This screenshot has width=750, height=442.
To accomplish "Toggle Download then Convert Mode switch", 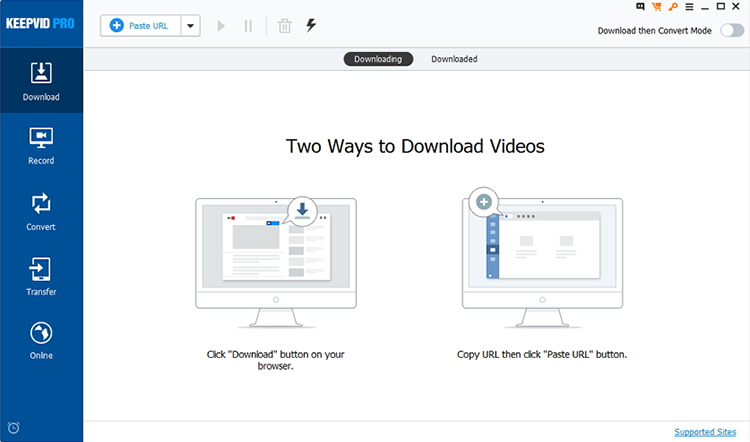I will coord(732,31).
